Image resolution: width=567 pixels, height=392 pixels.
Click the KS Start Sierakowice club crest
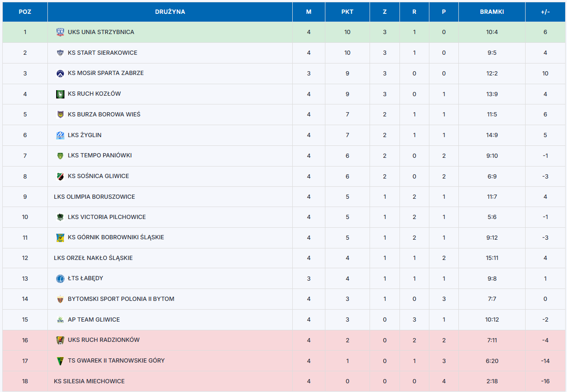click(60, 53)
